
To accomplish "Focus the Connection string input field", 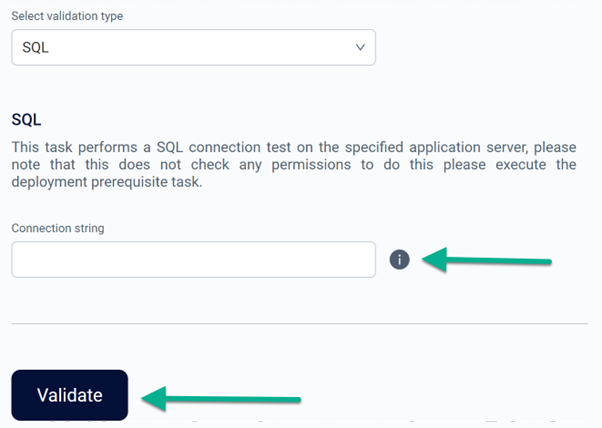I will click(x=194, y=259).
